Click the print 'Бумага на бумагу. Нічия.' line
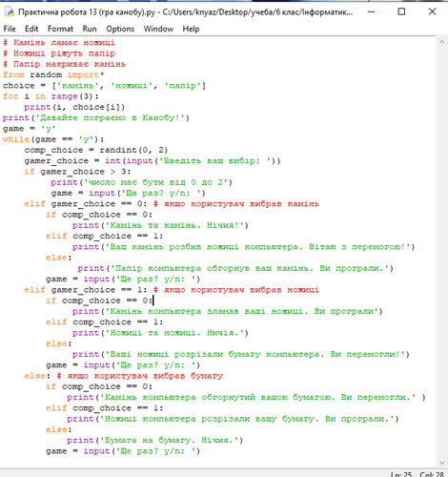Image resolution: width=448 pixels, height=477 pixels. (155, 441)
